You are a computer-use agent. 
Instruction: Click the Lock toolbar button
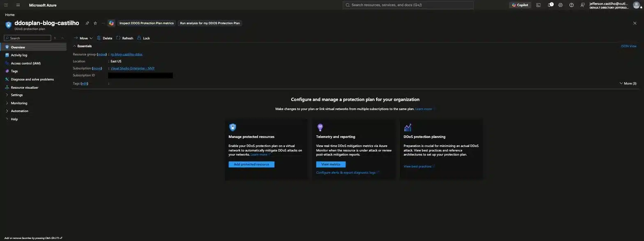click(143, 38)
